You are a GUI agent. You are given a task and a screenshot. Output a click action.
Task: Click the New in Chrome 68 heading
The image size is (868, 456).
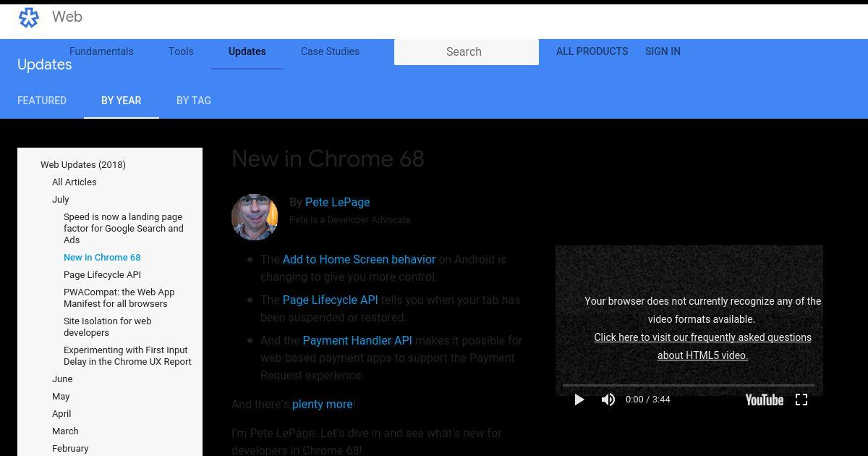328,159
